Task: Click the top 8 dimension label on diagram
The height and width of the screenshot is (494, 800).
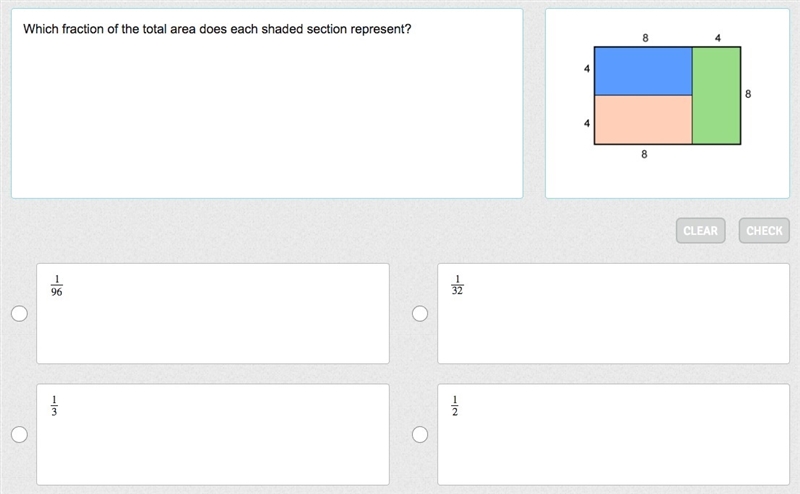Action: [645, 38]
